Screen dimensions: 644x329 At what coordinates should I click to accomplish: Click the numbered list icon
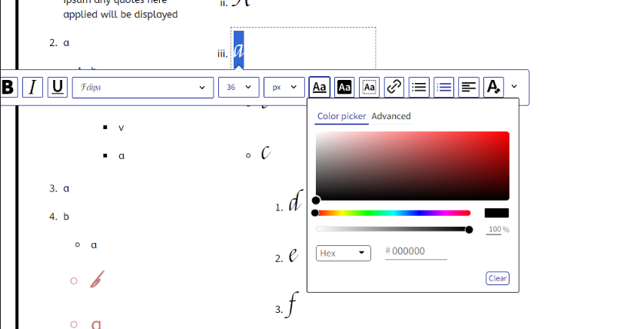(x=444, y=87)
